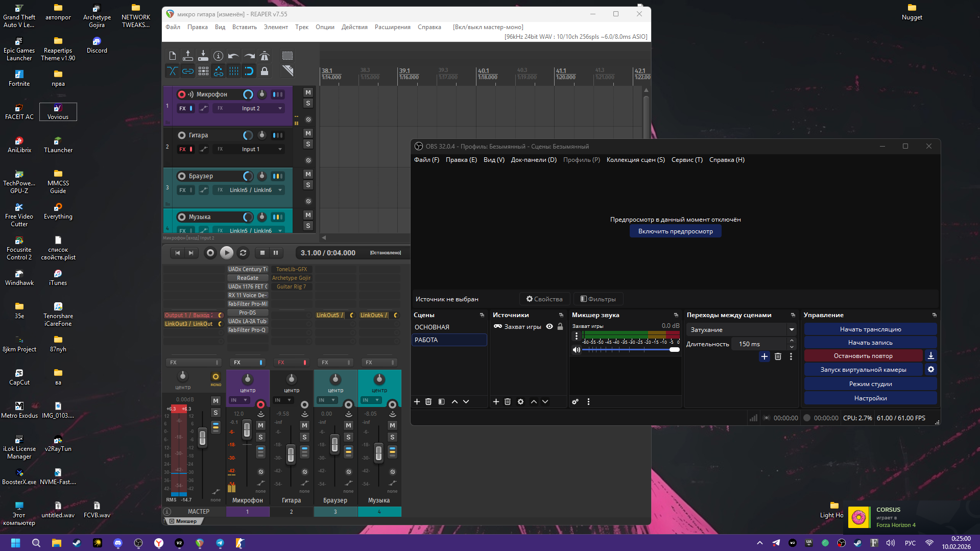
Task: Toggle locking padlock icon in REAPER toolbar
Action: click(265, 71)
